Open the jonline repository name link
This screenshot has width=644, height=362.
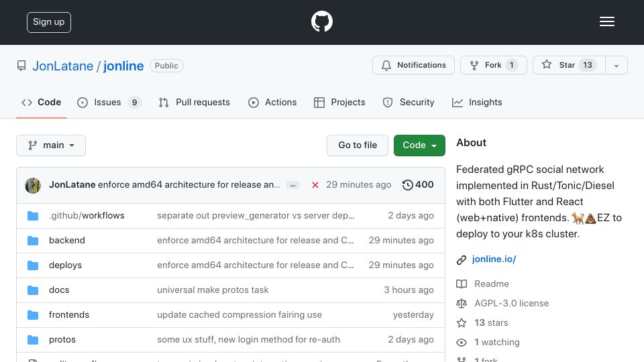click(x=123, y=66)
